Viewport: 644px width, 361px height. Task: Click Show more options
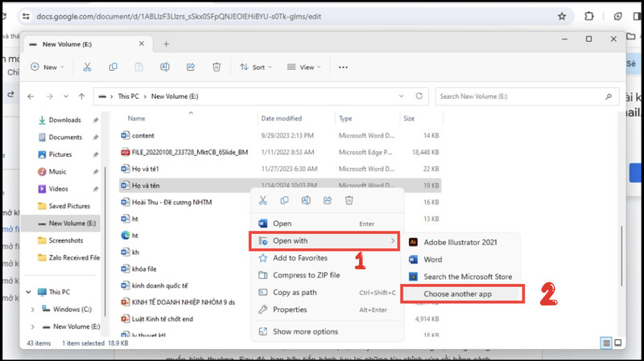point(327,331)
